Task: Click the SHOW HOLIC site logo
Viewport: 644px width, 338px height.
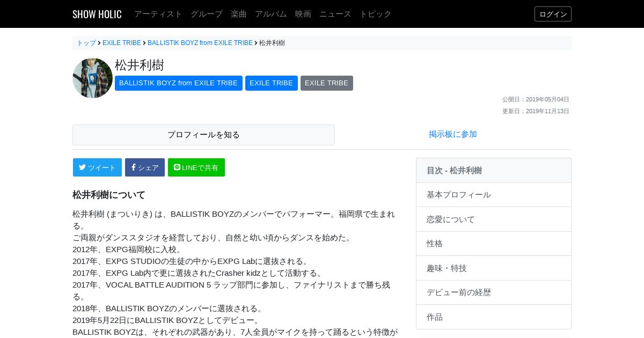Action: [97, 14]
